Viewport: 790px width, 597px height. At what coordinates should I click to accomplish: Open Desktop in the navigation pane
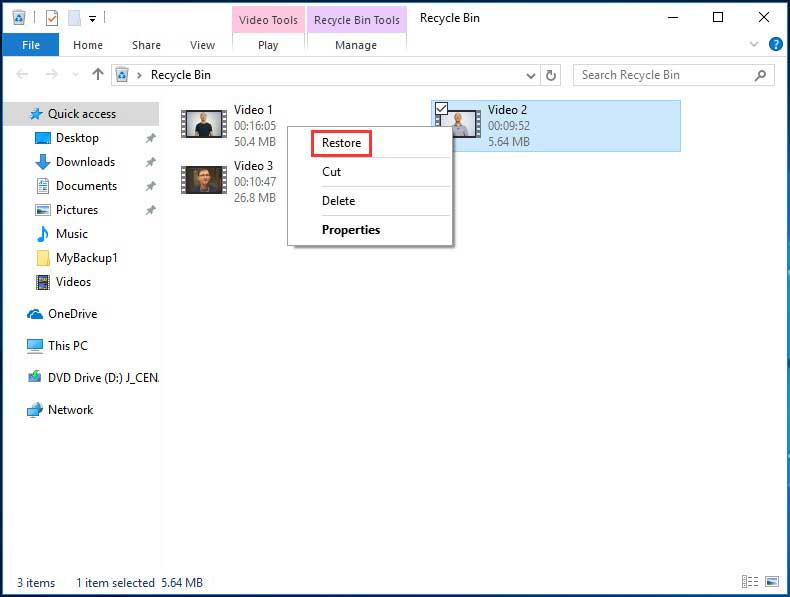77,138
